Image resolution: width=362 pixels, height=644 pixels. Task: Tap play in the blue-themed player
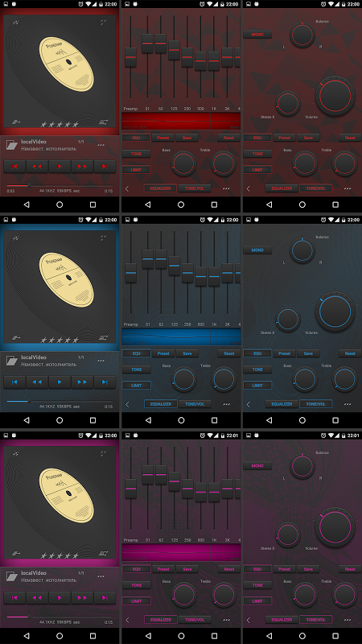tap(60, 382)
